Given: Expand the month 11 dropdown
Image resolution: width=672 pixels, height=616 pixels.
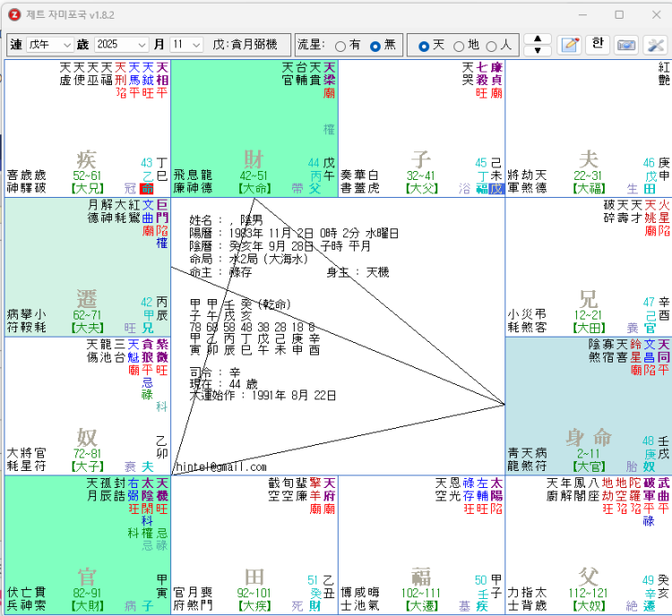Looking at the screenshot, I should click(187, 45).
